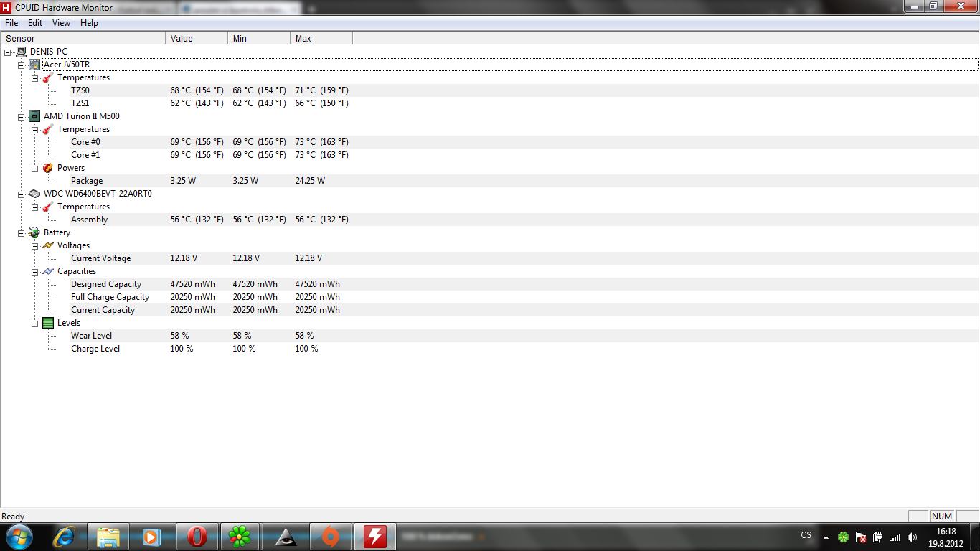Collapse Temperatures under Acer JV50TR
This screenshot has height=551, width=980.
pyautogui.click(x=35, y=77)
